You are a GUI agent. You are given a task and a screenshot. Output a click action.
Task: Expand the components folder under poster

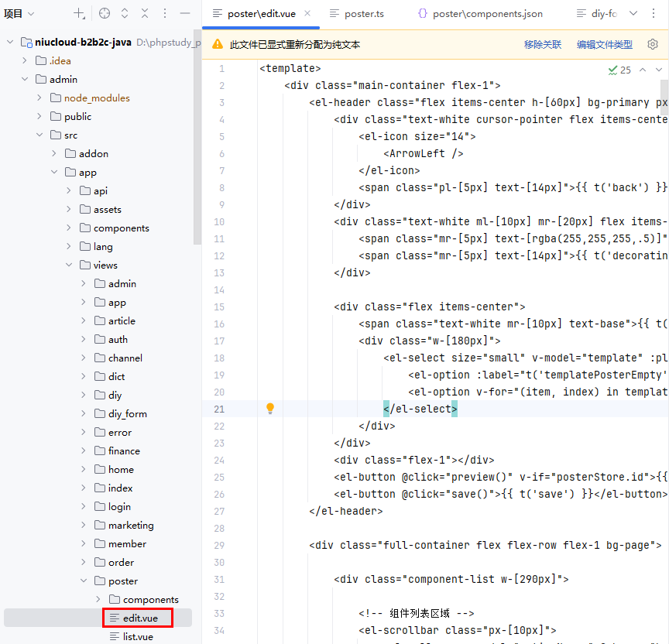pyautogui.click(x=98, y=600)
